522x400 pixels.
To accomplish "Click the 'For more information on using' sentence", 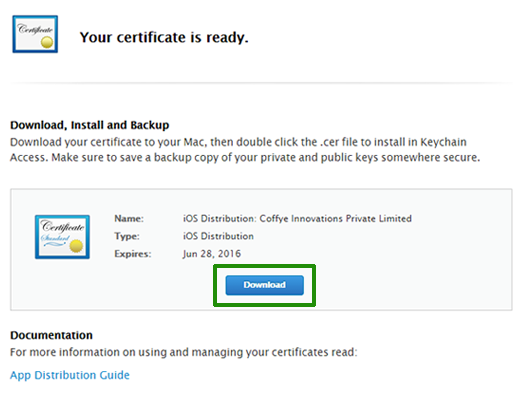I will (184, 352).
